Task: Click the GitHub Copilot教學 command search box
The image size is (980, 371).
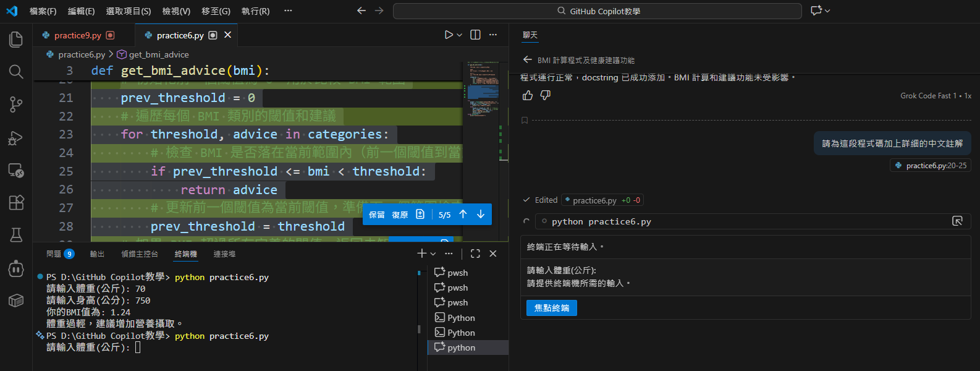Action: [x=597, y=11]
